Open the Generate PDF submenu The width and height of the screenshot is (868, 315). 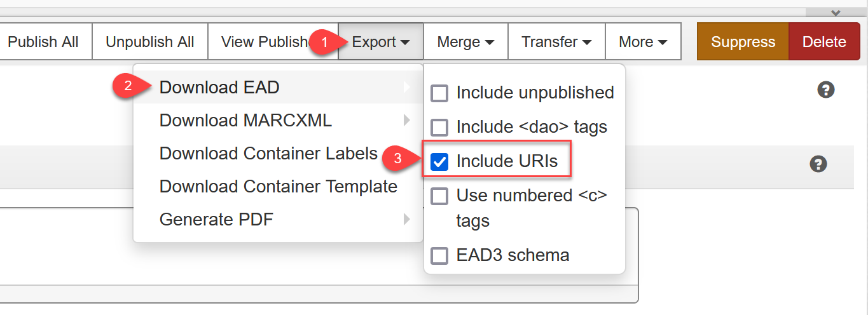pyautogui.click(x=216, y=220)
